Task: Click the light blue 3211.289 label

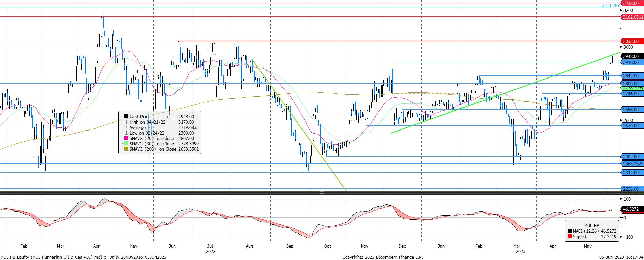Action: (611, 6)
